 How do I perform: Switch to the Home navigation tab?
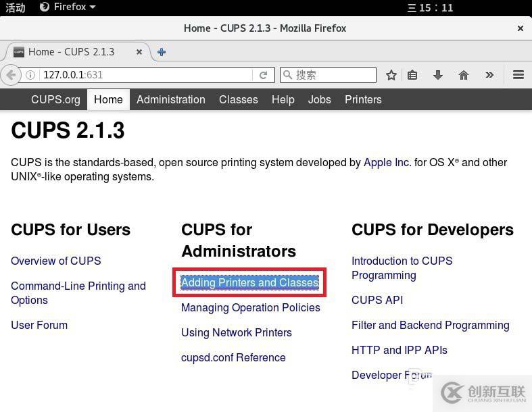[x=108, y=100]
